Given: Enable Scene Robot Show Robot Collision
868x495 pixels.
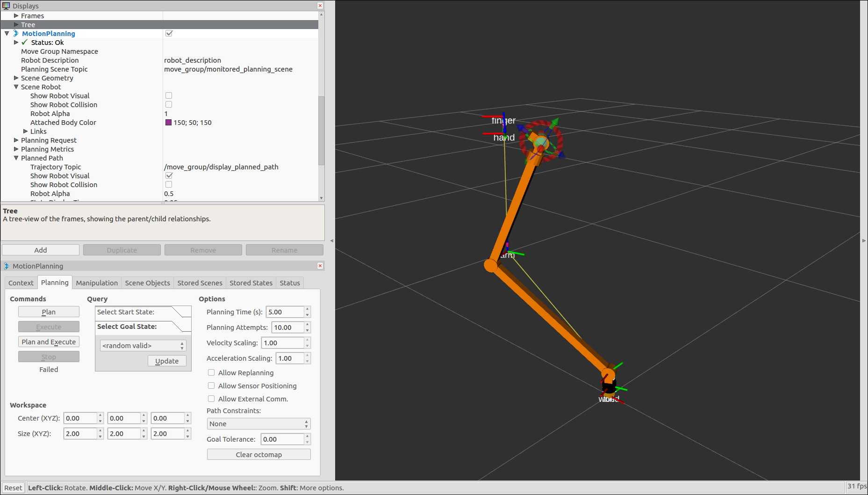Looking at the screenshot, I should click(x=169, y=104).
